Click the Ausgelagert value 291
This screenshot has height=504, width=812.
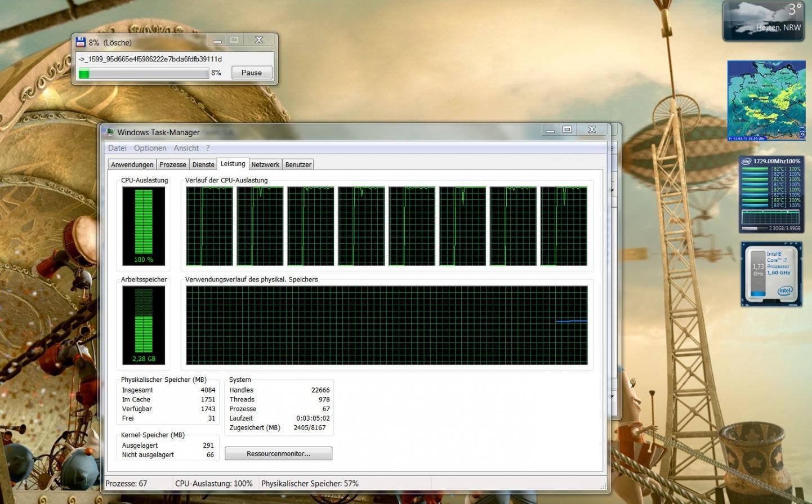[x=208, y=445]
